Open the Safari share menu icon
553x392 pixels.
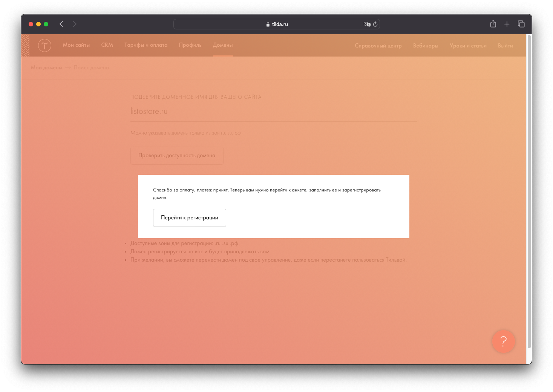click(493, 24)
